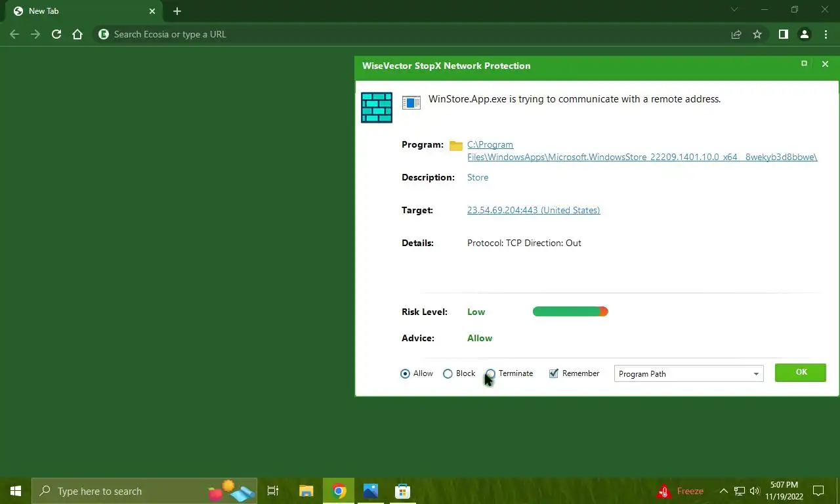Go back with the browser back arrow
The width and height of the screenshot is (840, 504).
14,34
